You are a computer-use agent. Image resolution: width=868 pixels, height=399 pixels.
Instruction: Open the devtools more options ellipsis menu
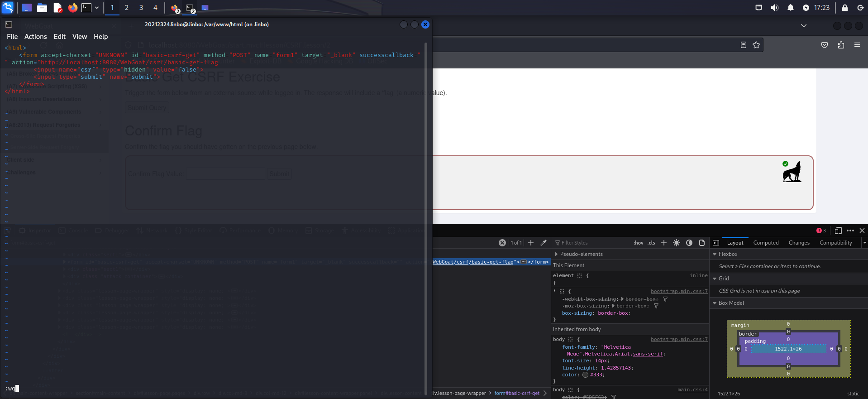tap(850, 231)
